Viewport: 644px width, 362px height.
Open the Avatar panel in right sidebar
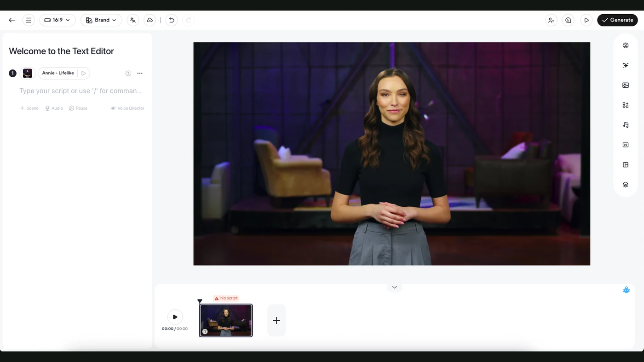[x=626, y=45]
